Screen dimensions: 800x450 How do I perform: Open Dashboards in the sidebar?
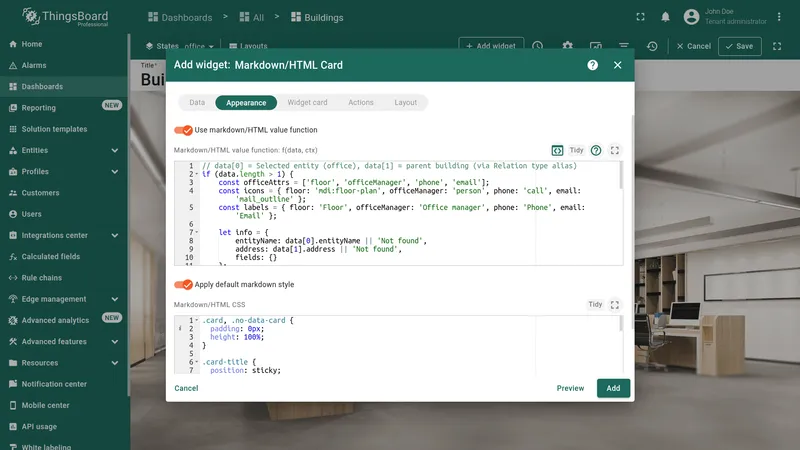tap(64, 87)
